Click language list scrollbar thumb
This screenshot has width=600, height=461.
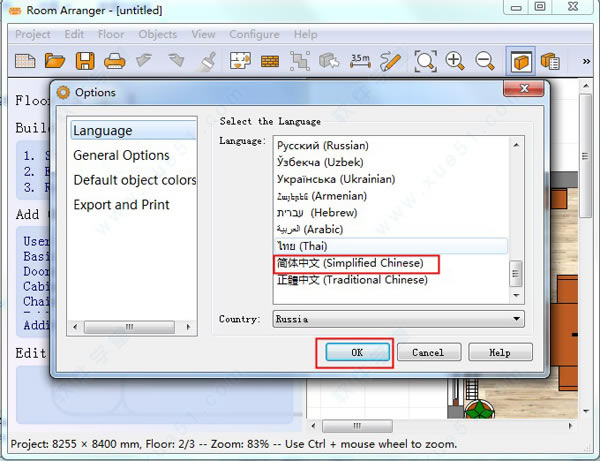(x=516, y=274)
